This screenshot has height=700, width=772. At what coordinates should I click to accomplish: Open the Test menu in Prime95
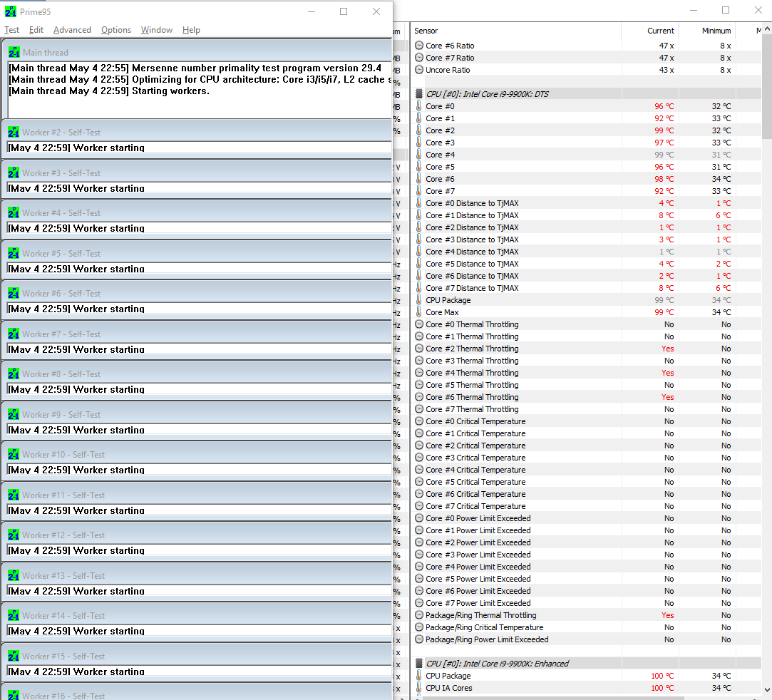tap(12, 30)
